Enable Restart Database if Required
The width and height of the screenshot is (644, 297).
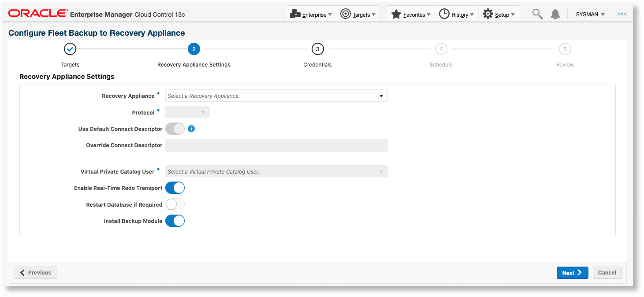click(175, 204)
